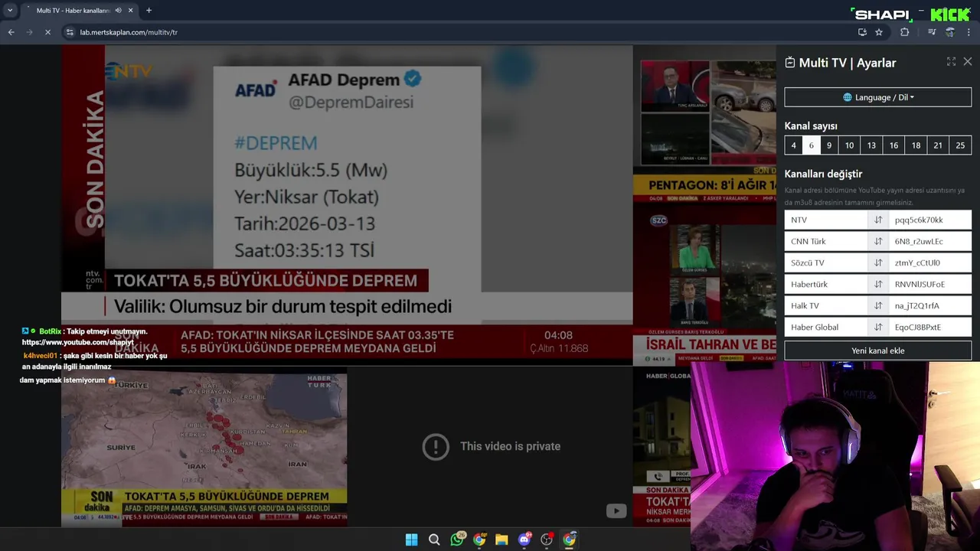Close the Multi TV Ayarlar panel
Image resolution: width=980 pixels, height=551 pixels.
[x=968, y=62]
